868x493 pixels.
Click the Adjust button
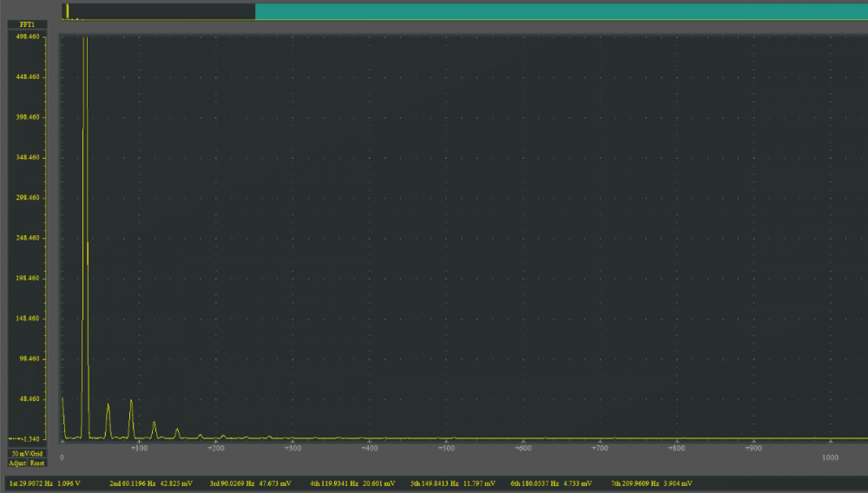coord(17,463)
